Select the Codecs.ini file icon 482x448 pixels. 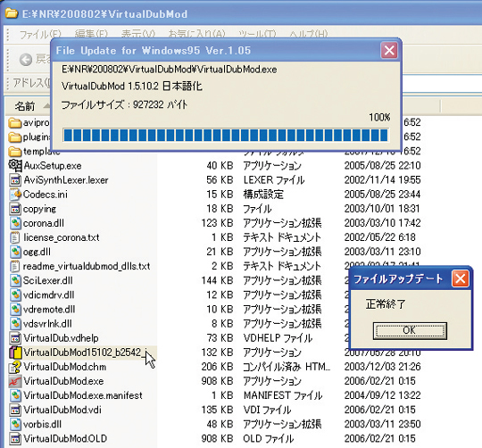point(15,195)
